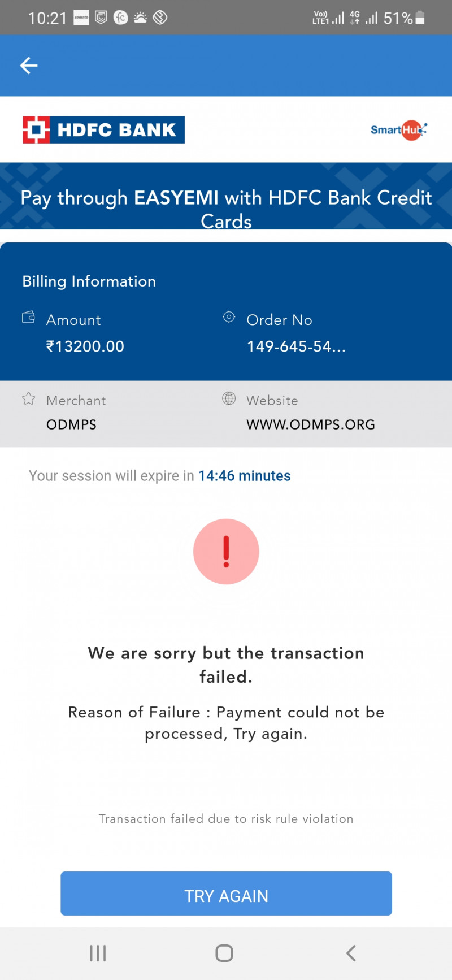Tap the globe icon beside Website
452x980 pixels.
(229, 398)
